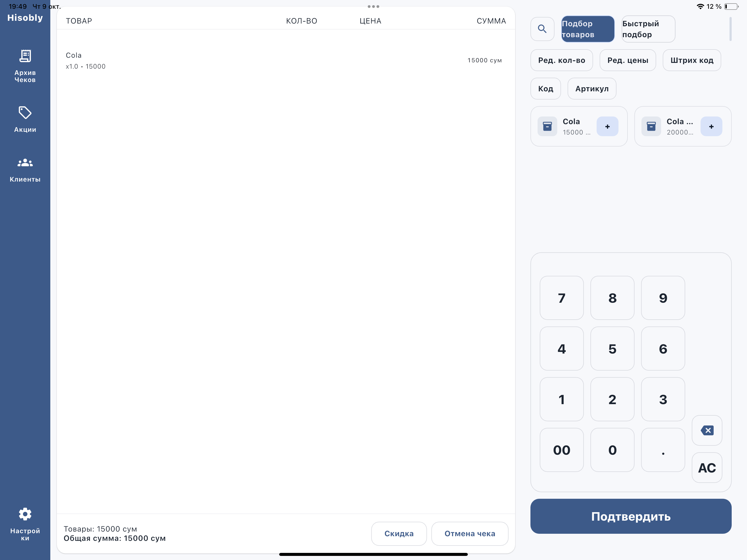The width and height of the screenshot is (747, 560).
Task: Tap keypad double zero 00
Action: pyautogui.click(x=562, y=450)
